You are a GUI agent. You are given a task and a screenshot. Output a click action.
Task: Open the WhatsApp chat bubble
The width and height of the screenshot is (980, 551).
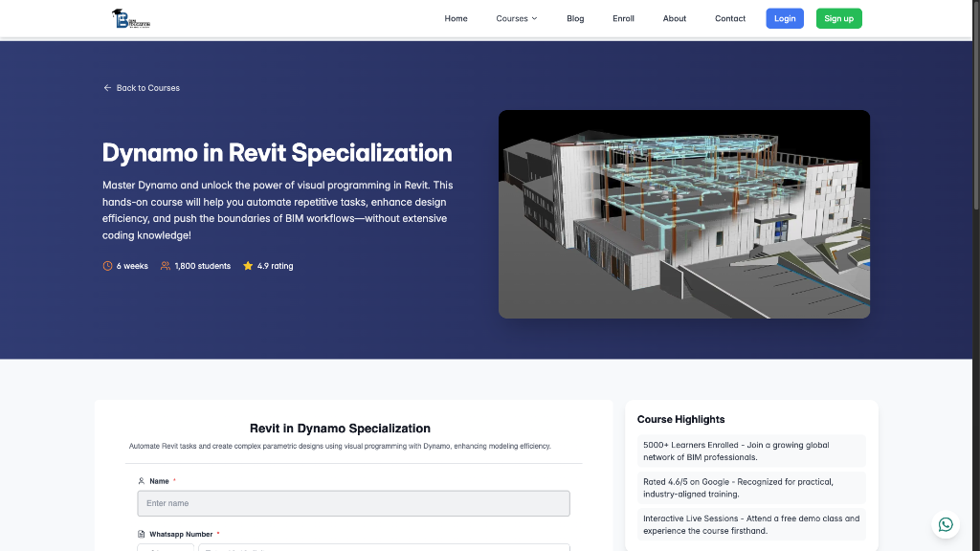tap(946, 524)
